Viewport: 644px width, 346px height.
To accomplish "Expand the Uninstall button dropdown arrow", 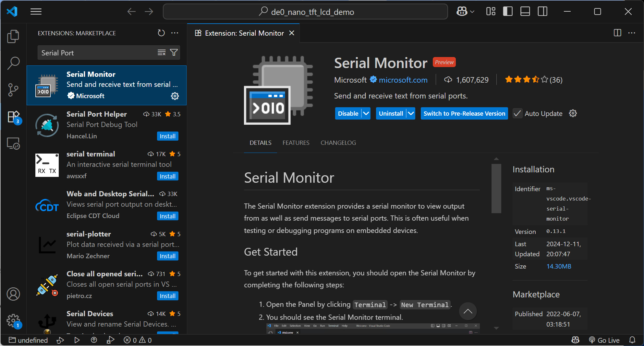I will coord(411,114).
